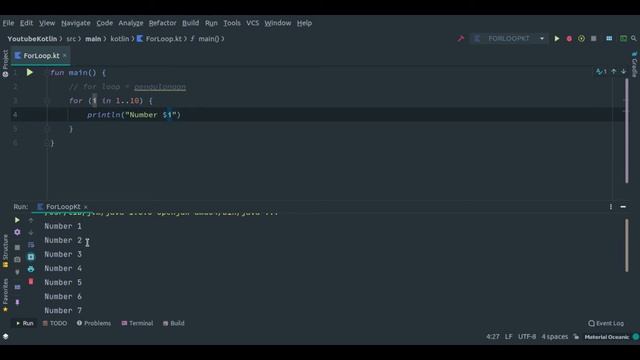Image resolution: width=640 pixels, height=360 pixels.
Task: Open the Refactor menu
Action: pos(162,23)
